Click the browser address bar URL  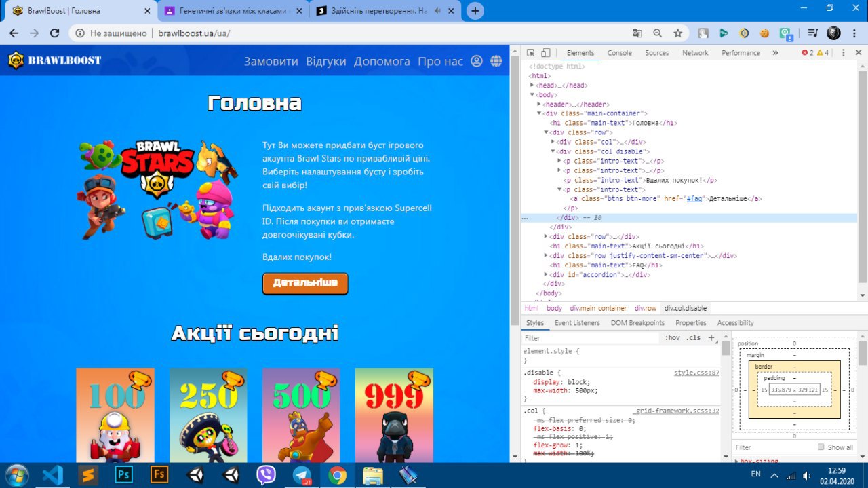[194, 33]
